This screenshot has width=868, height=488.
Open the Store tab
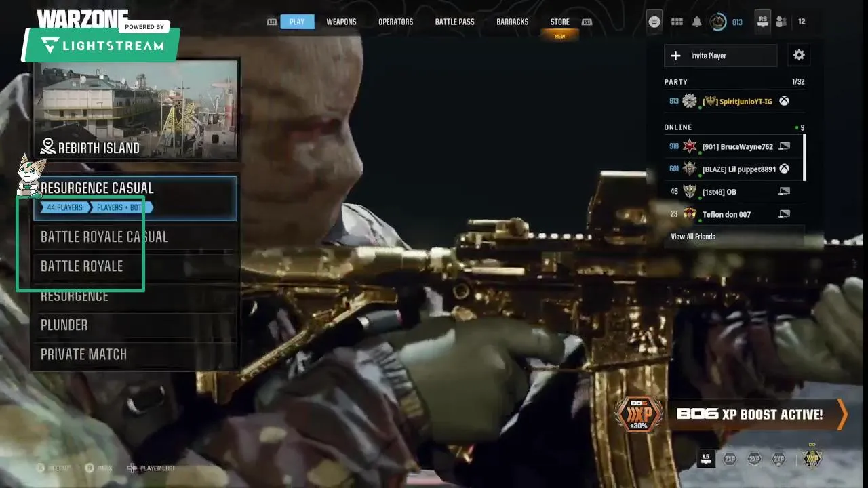(x=559, y=22)
